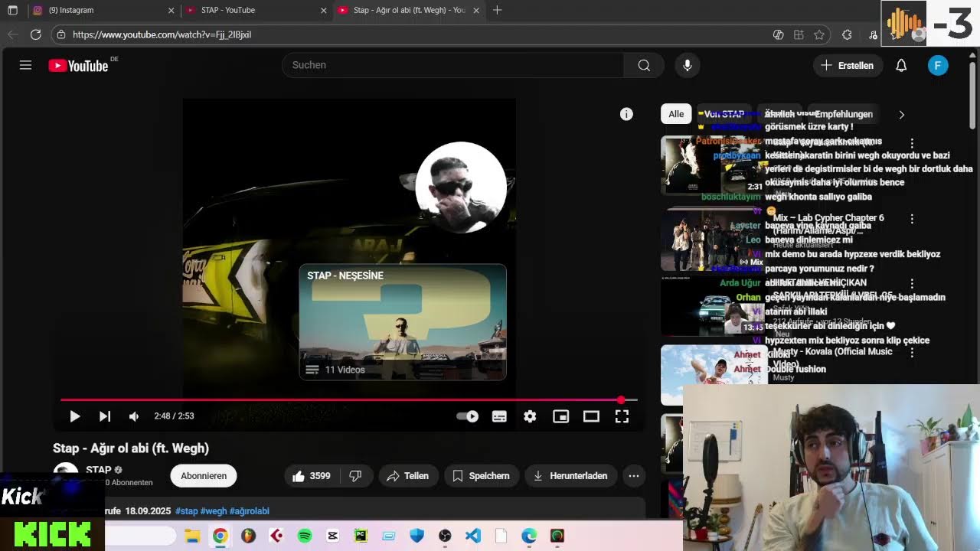Viewport: 980px width, 551px height.
Task: Select the Empfehlungen filter chip
Action: click(x=842, y=114)
